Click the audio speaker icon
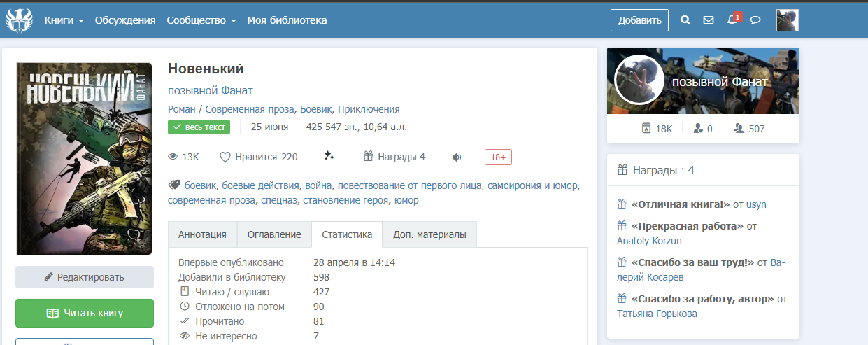Viewport: 868px width, 345px height. [x=457, y=157]
